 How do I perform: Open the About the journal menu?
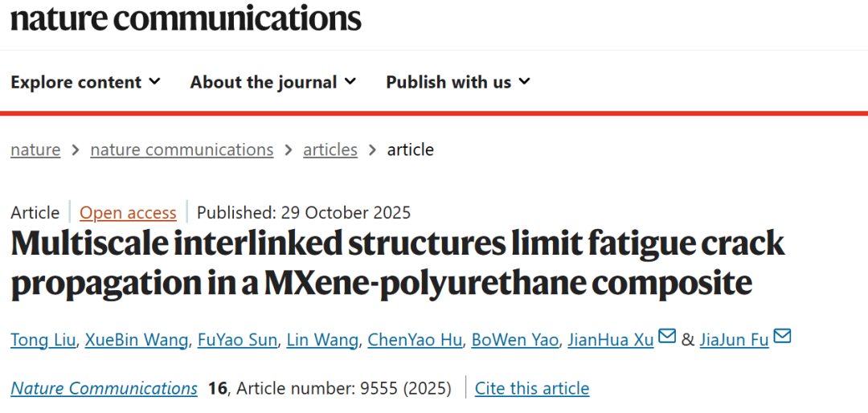(273, 82)
